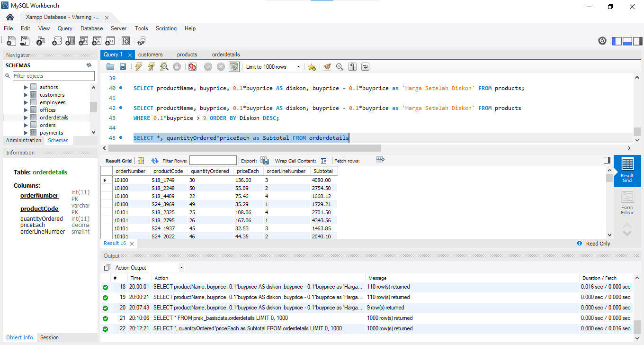This screenshot has width=644, height=345.
Task: Save the script to file
Action: coord(123,67)
